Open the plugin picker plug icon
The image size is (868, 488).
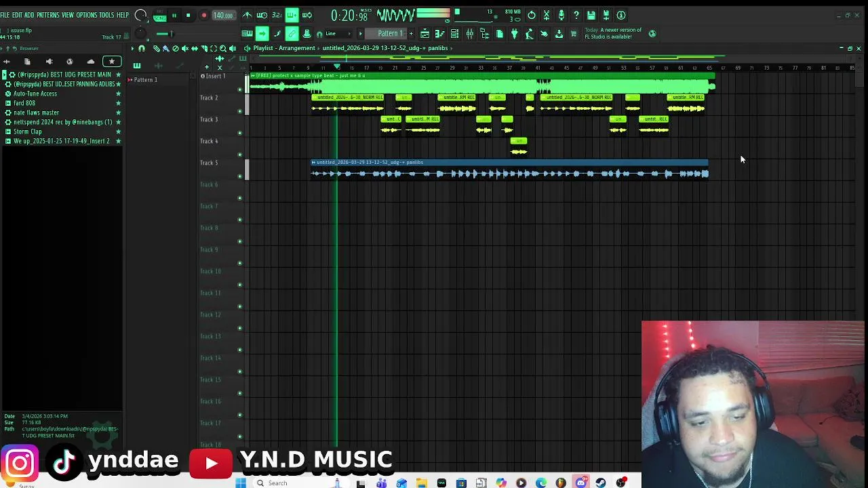[x=515, y=33]
